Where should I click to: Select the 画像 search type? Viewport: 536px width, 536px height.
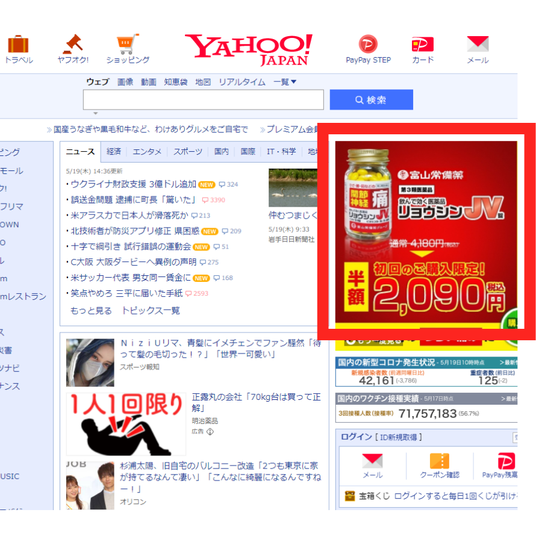125,82
